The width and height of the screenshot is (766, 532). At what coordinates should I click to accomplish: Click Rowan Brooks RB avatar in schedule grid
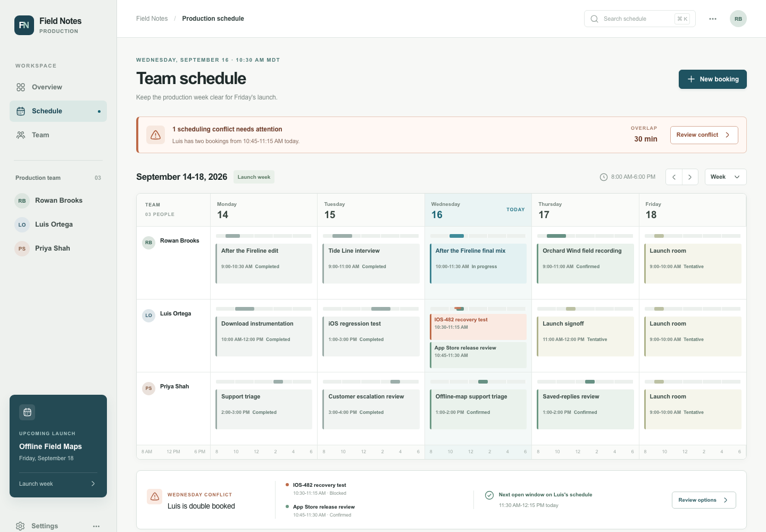coord(148,243)
